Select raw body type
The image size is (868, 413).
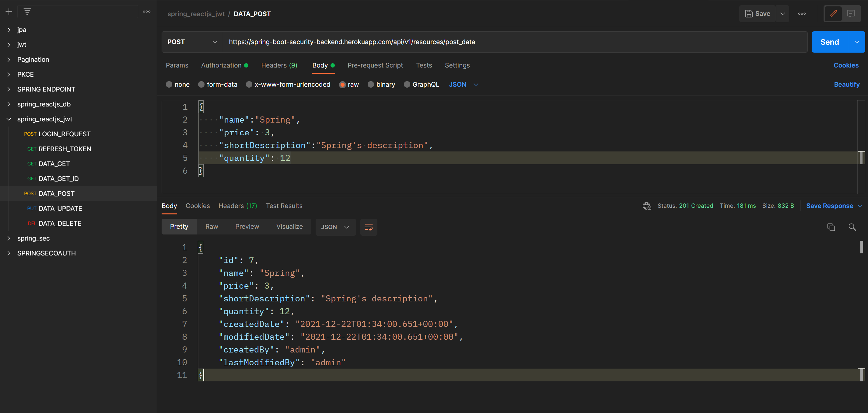[342, 85]
